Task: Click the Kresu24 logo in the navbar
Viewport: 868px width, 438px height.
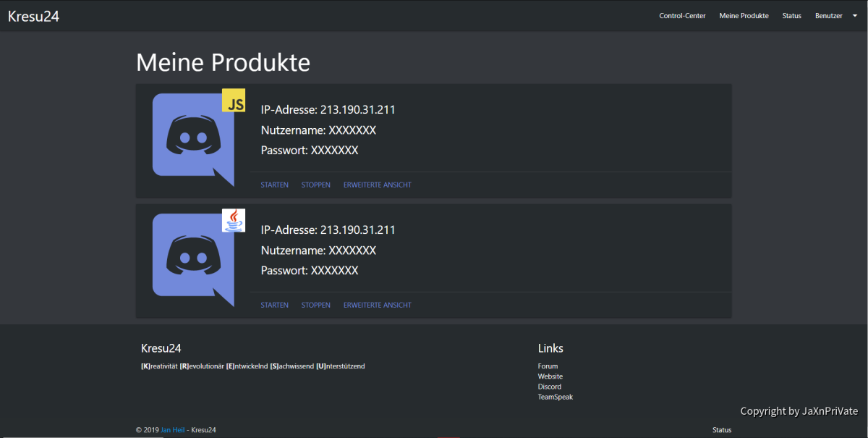Action: [x=33, y=15]
